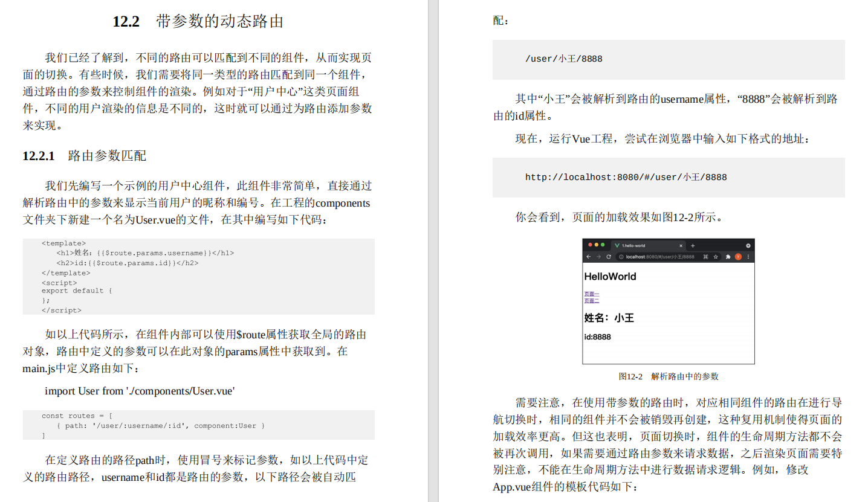The height and width of the screenshot is (502, 868).
Task: Click the tab overview circle icon on tab strip
Action: (x=748, y=246)
